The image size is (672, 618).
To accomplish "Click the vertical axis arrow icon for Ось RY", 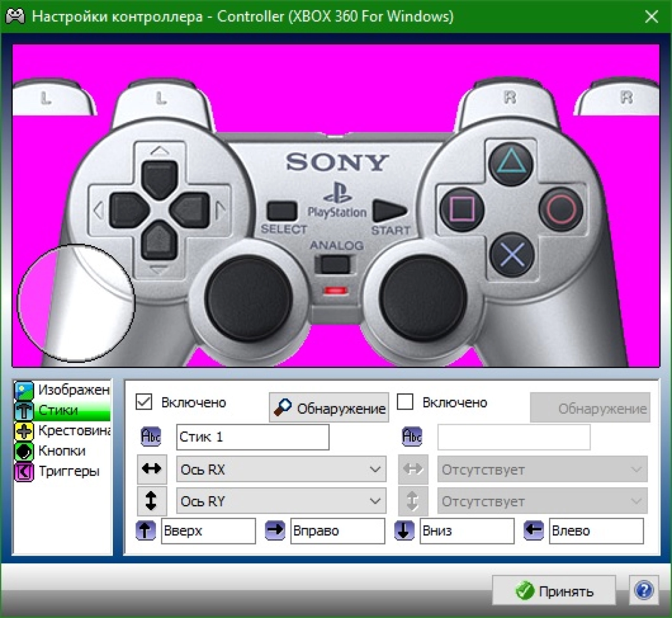I will coord(152,500).
